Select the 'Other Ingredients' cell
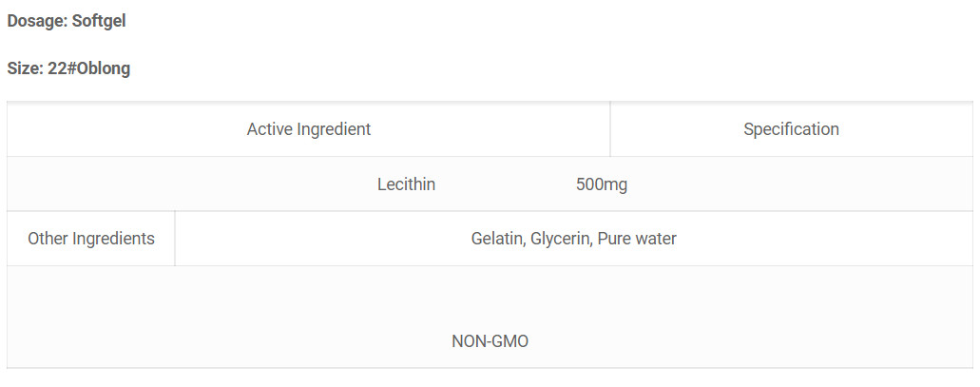The image size is (980, 387). (91, 239)
